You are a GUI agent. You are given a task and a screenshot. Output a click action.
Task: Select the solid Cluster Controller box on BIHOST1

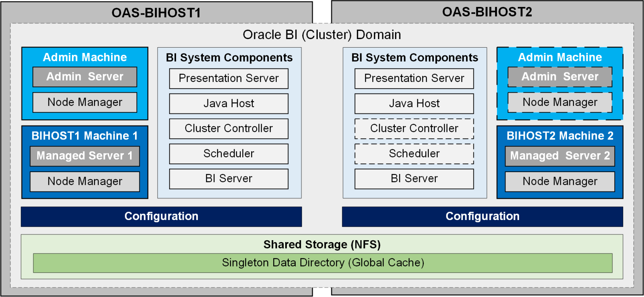click(x=229, y=129)
